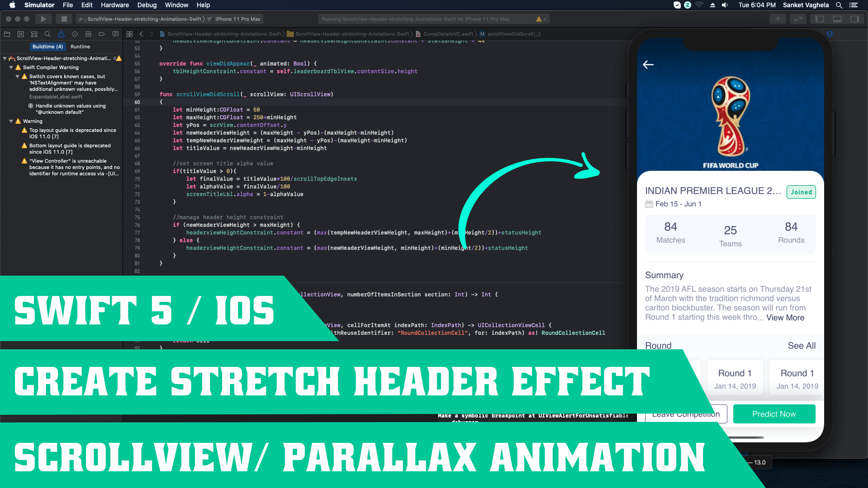Collapse the ScrollView-Header-stretching-Animati... project issues group
868x488 pixels.
[5, 58]
